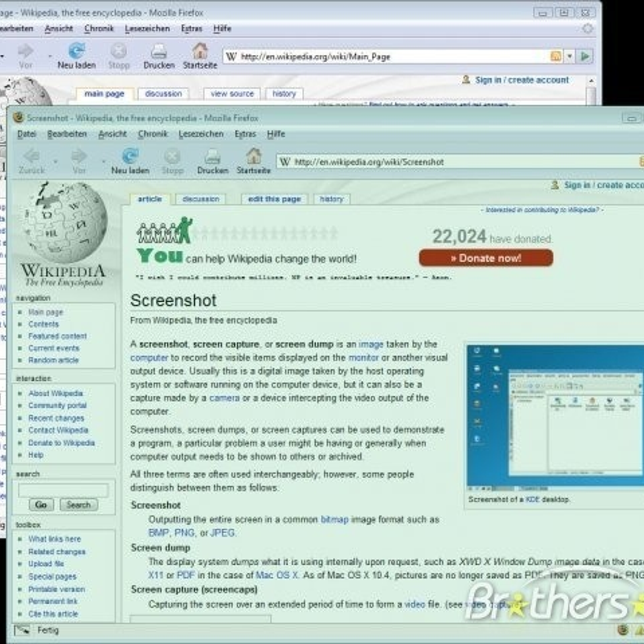Follow the Mac OS X article link
644x644 pixels.
click(x=277, y=575)
